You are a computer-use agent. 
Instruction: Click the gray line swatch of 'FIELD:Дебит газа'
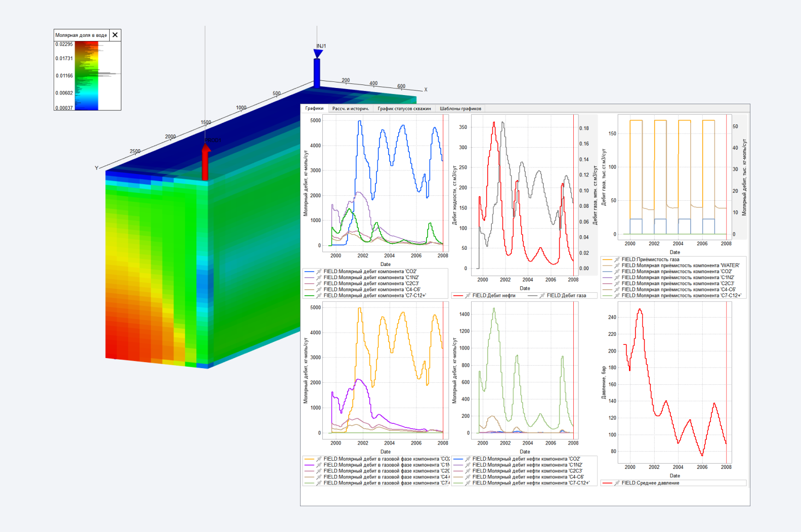(x=532, y=296)
